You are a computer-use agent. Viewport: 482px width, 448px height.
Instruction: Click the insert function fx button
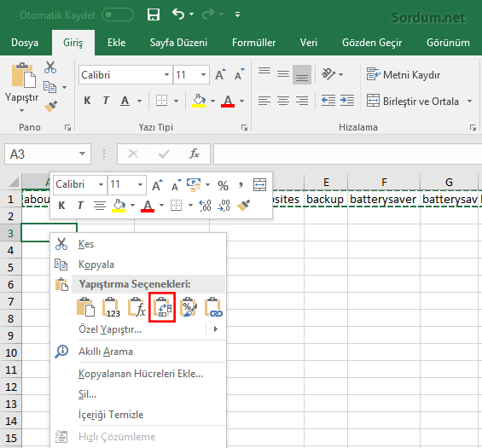point(195,154)
